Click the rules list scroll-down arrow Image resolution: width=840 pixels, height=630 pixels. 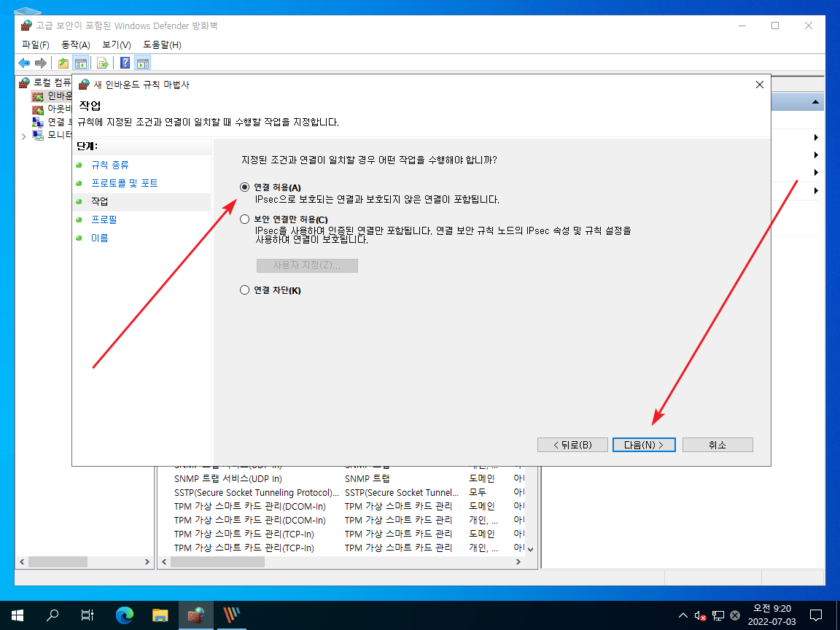tap(530, 549)
